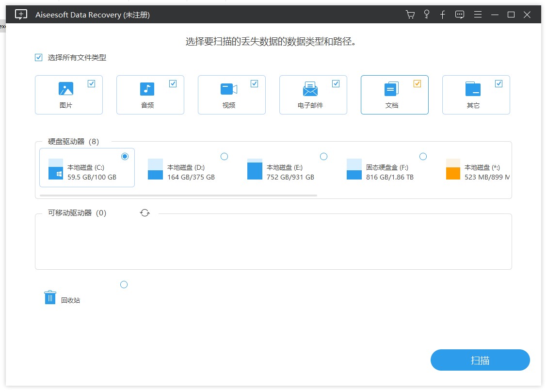Uncheck the 音频 file type checkbox

tap(173, 84)
